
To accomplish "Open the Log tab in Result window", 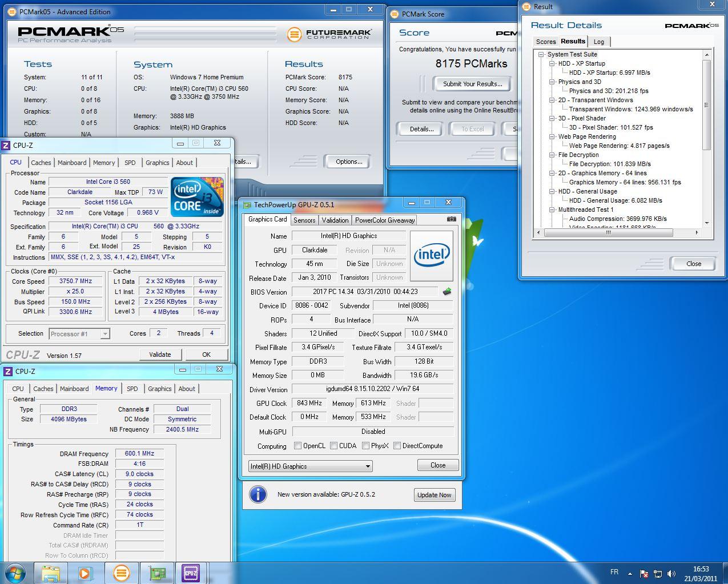I will point(599,42).
